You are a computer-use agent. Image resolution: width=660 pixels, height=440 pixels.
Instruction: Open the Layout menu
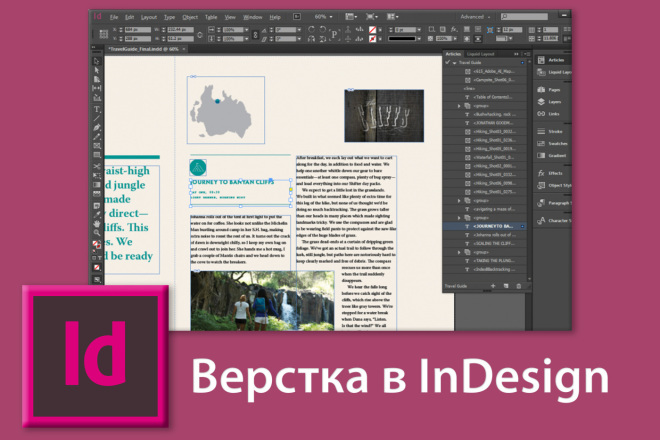(x=149, y=17)
